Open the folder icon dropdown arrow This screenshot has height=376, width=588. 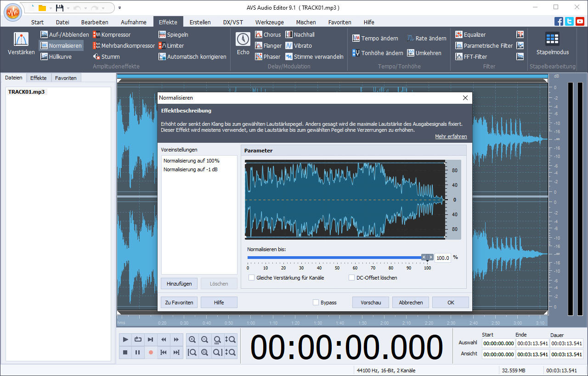(50, 8)
